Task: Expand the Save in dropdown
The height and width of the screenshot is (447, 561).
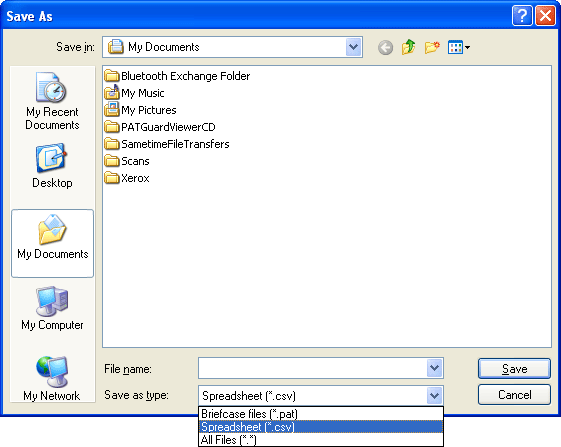Action: [x=353, y=47]
